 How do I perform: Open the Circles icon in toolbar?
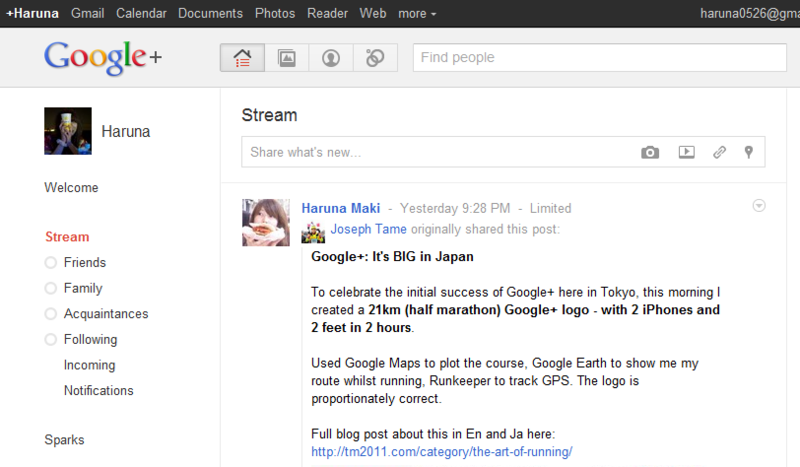375,58
